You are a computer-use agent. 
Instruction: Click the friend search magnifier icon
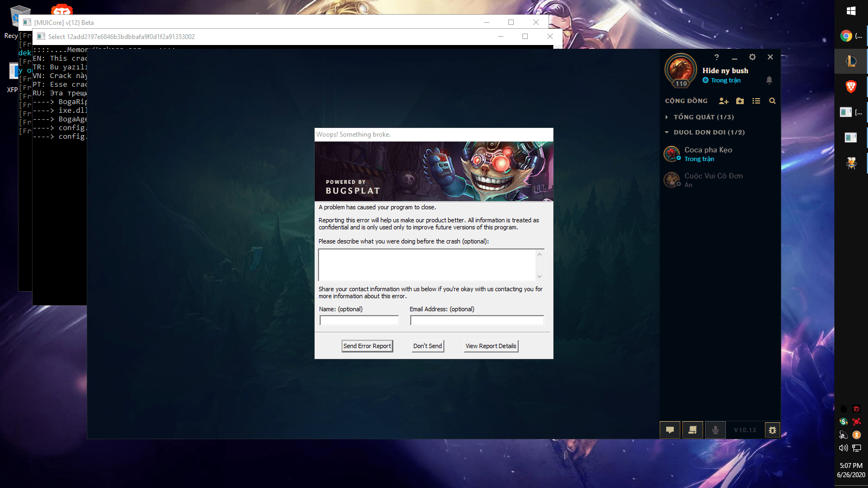click(773, 101)
